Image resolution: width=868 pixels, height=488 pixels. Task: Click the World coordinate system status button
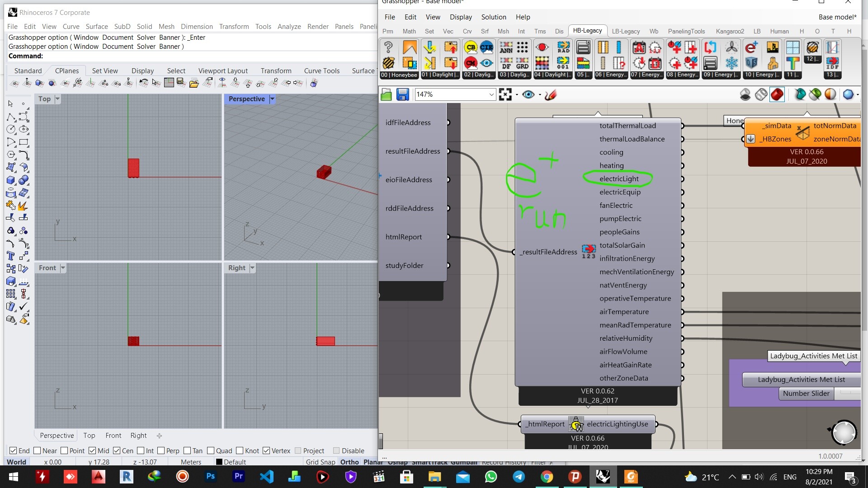click(17, 462)
